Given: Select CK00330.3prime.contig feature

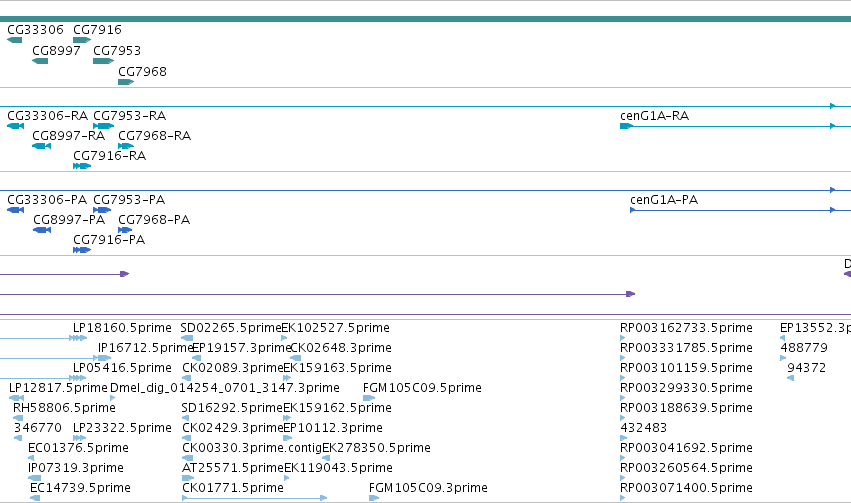Looking at the screenshot, I should click(252, 448).
